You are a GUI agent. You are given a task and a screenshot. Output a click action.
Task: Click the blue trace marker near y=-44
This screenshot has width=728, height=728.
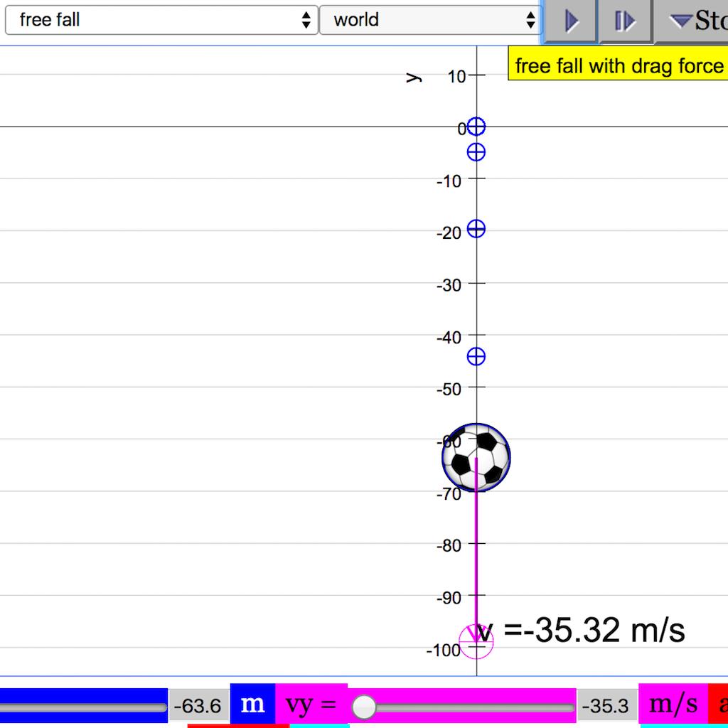476,357
